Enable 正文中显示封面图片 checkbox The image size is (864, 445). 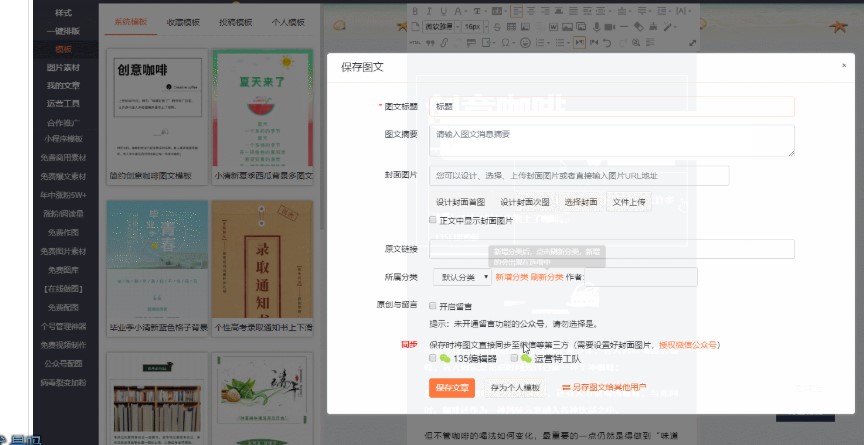pyautogui.click(x=432, y=220)
